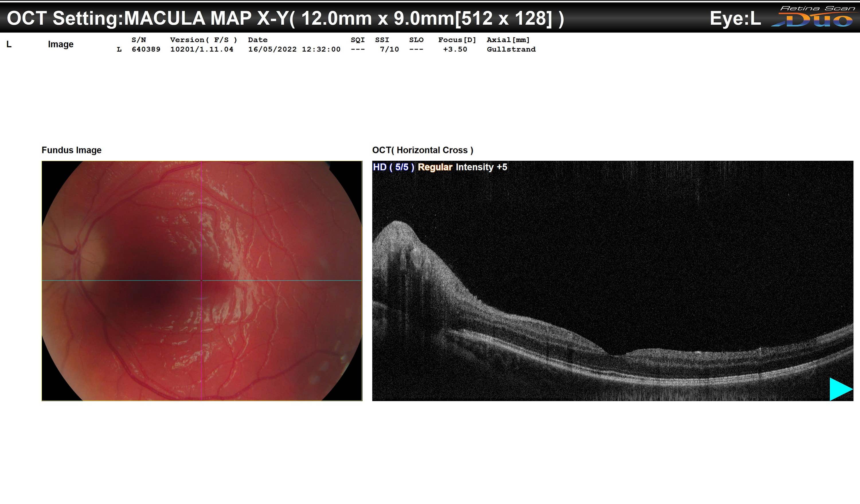
Task: Click the 'Regular' overlay label
Action: tap(435, 167)
